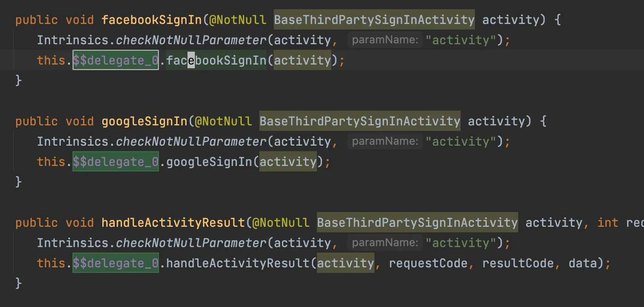
Task: Click checkNotNullParameter in the facebookSignIn body
Action: [x=191, y=40]
